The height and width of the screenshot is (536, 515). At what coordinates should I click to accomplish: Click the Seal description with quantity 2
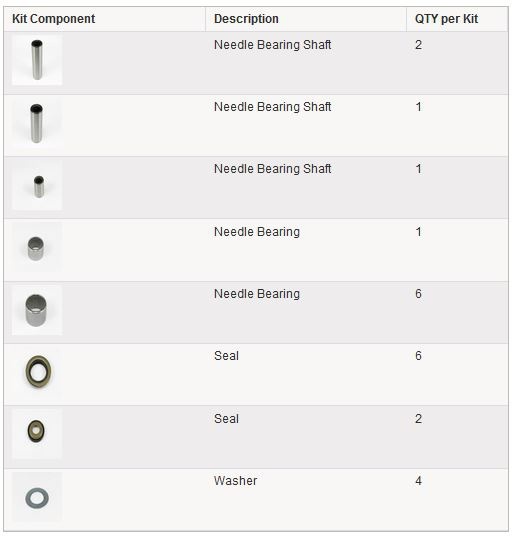pos(226,419)
